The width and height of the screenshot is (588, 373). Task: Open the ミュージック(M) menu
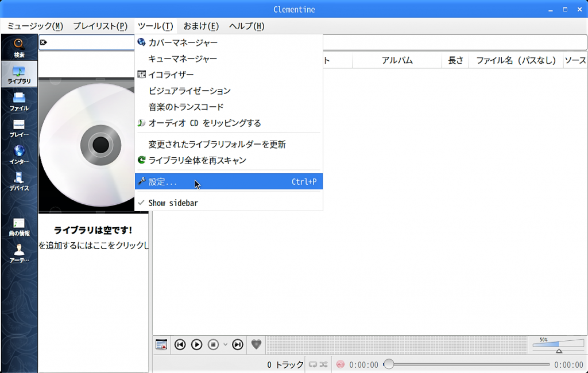point(35,26)
